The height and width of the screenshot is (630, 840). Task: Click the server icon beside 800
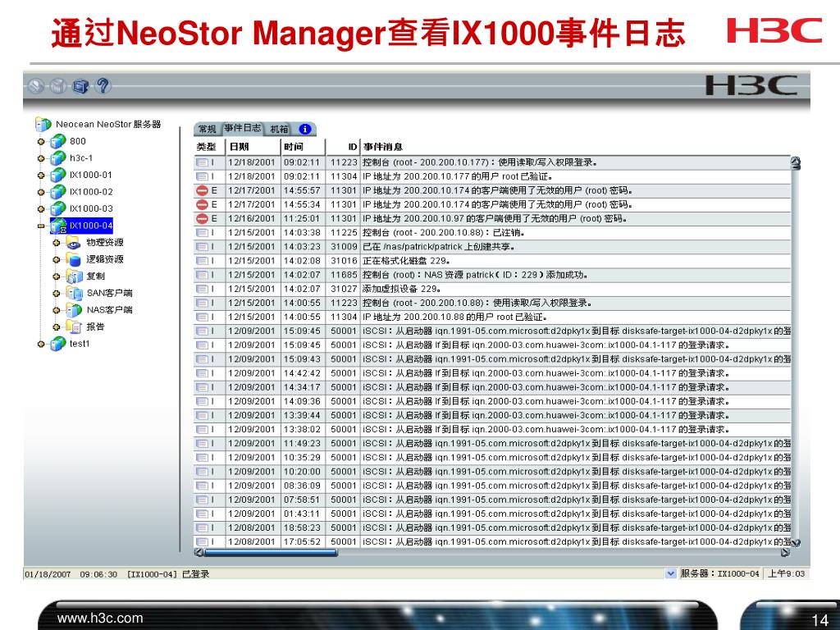click(58, 141)
